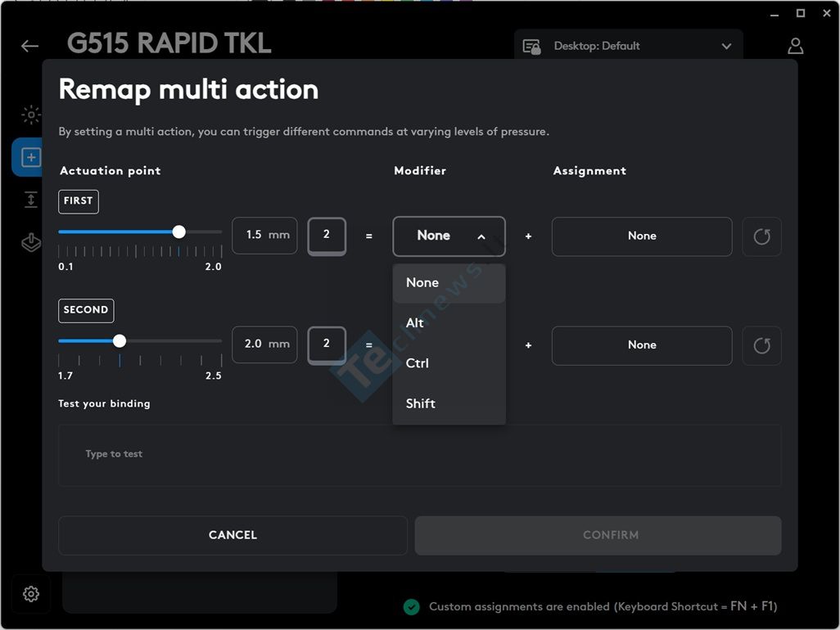Open the settings gear icon
840x630 pixels.
pos(31,594)
